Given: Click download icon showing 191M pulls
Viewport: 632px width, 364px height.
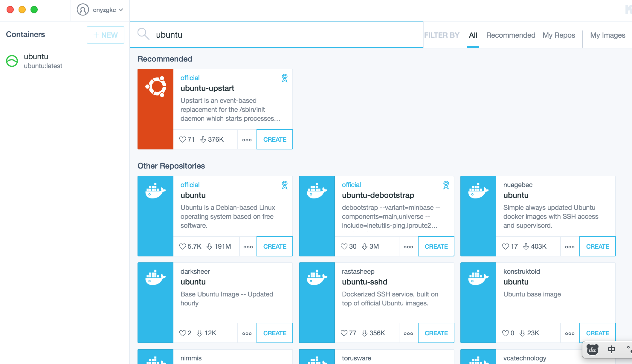Looking at the screenshot, I should [209, 247].
